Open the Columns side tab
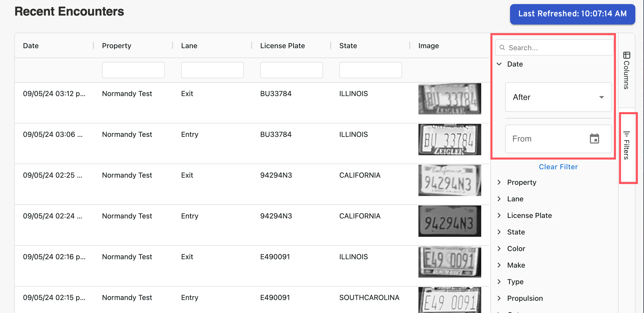Image resolution: width=644 pixels, height=313 pixels. click(x=627, y=75)
